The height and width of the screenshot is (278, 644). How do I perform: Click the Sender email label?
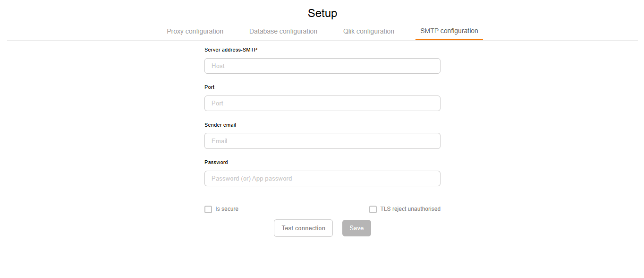[x=220, y=125]
